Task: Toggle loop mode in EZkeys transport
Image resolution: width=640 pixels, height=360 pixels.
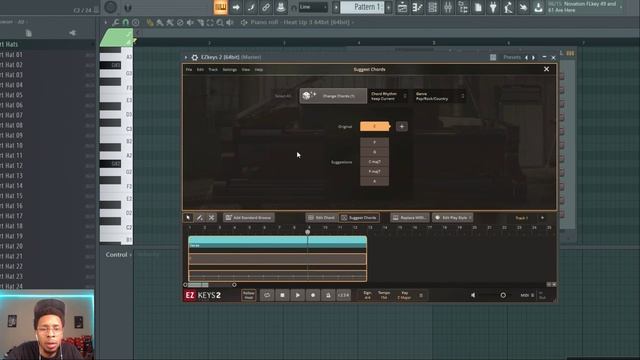Action: pyautogui.click(x=267, y=295)
